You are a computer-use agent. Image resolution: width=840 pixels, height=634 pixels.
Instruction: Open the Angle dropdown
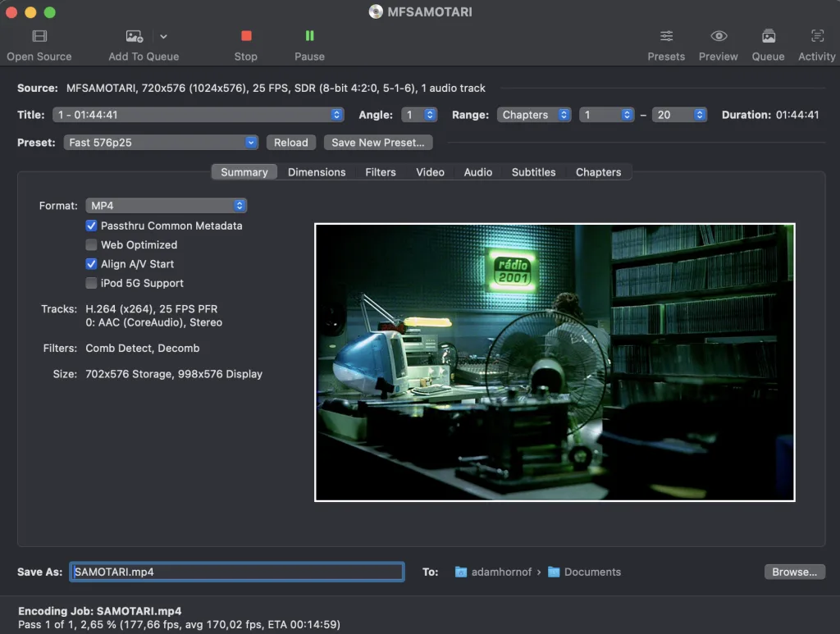point(419,115)
